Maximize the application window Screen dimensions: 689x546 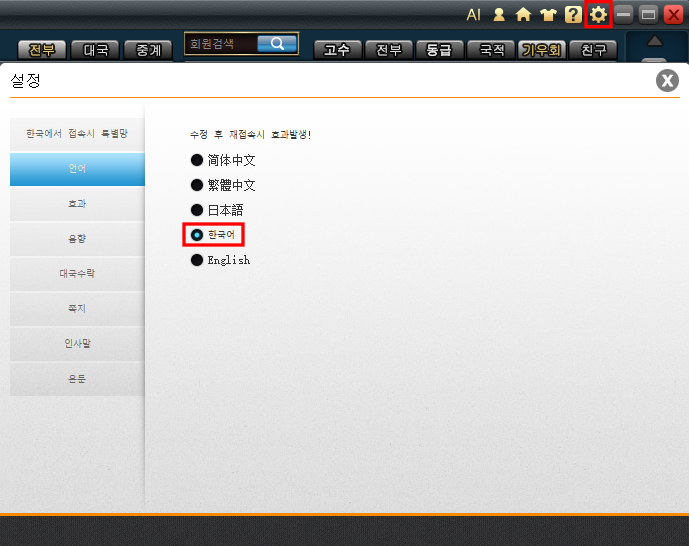click(648, 15)
